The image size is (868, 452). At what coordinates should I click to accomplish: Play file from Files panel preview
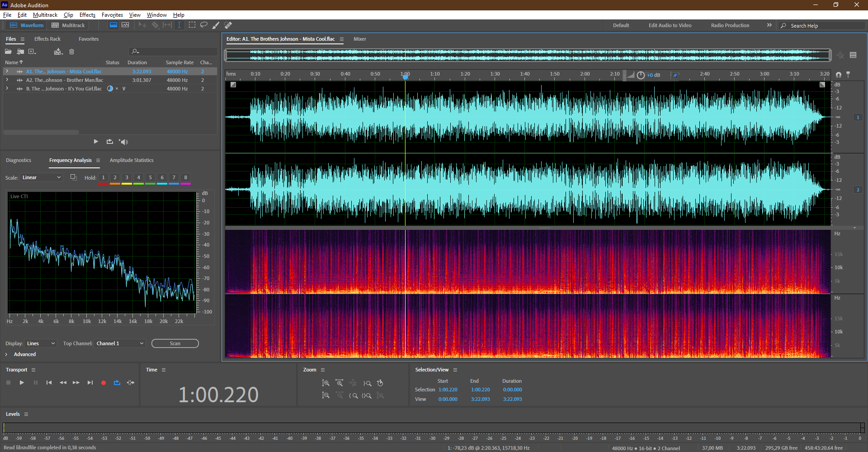tap(96, 142)
